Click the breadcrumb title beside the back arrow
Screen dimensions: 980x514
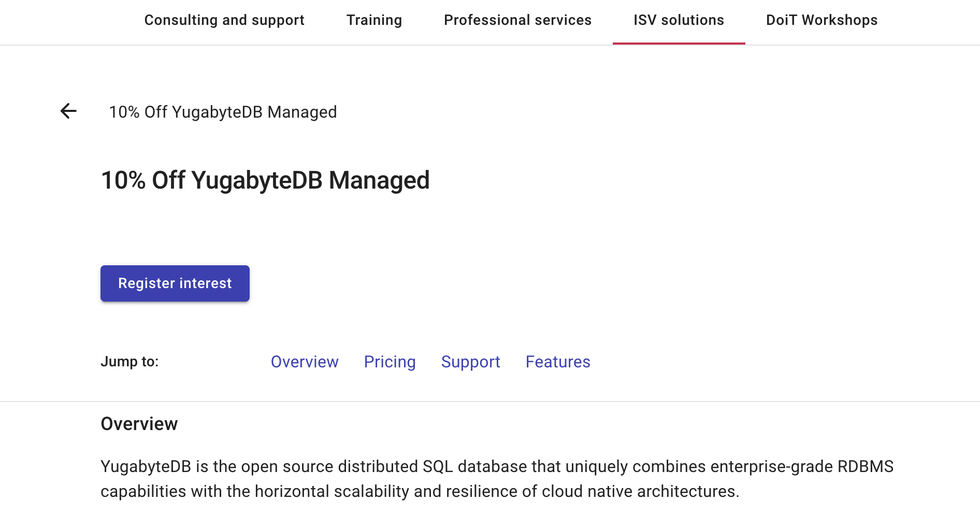point(223,112)
